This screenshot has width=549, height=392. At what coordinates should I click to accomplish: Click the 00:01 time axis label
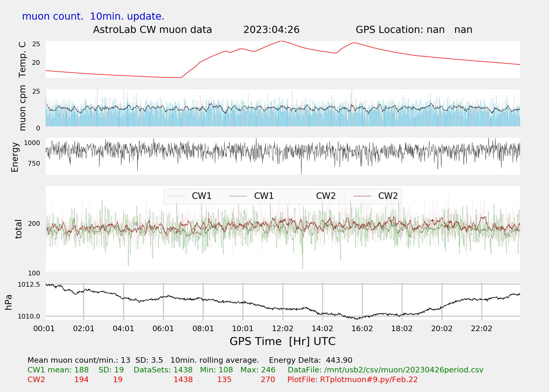click(x=44, y=328)
